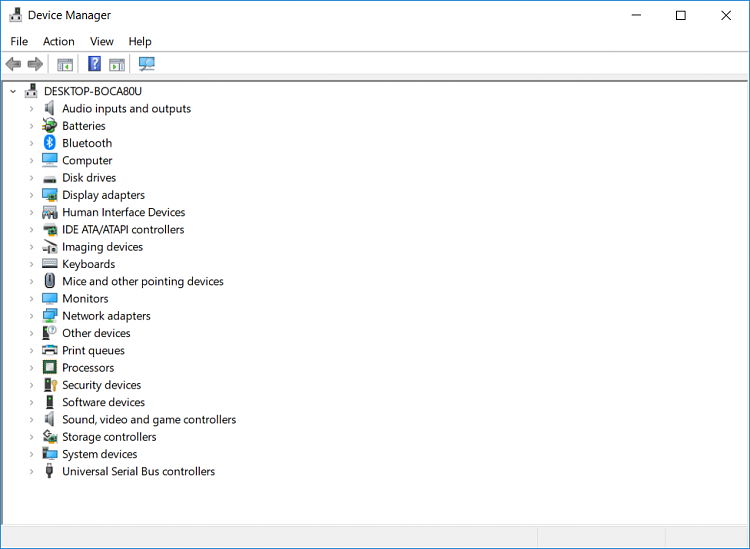
Task: Click the Back arrow toolbar icon
Action: pos(13,64)
